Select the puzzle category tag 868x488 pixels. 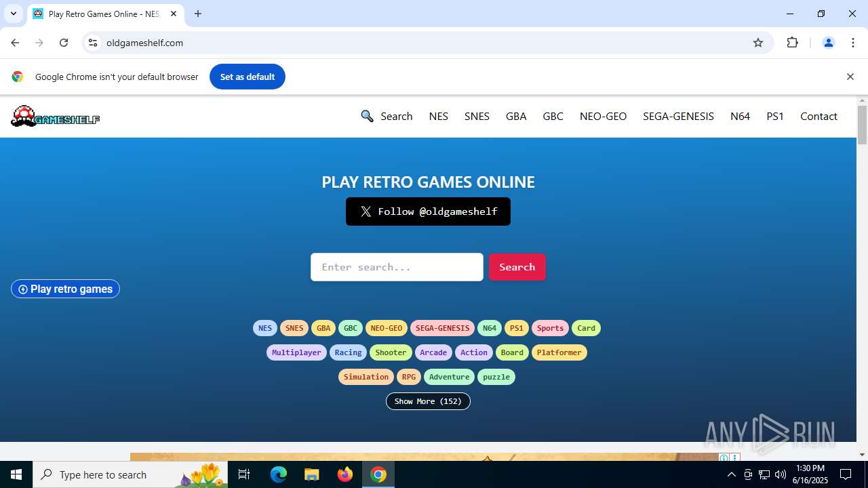coord(496,377)
